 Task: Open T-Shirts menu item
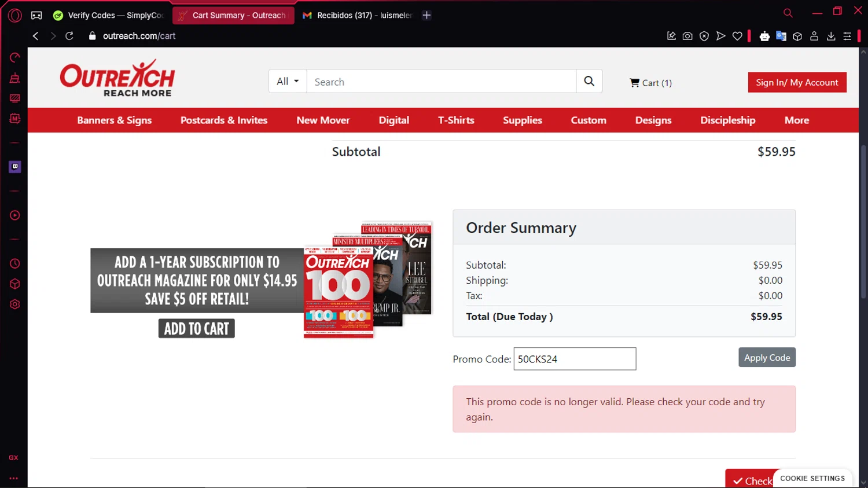tap(456, 120)
